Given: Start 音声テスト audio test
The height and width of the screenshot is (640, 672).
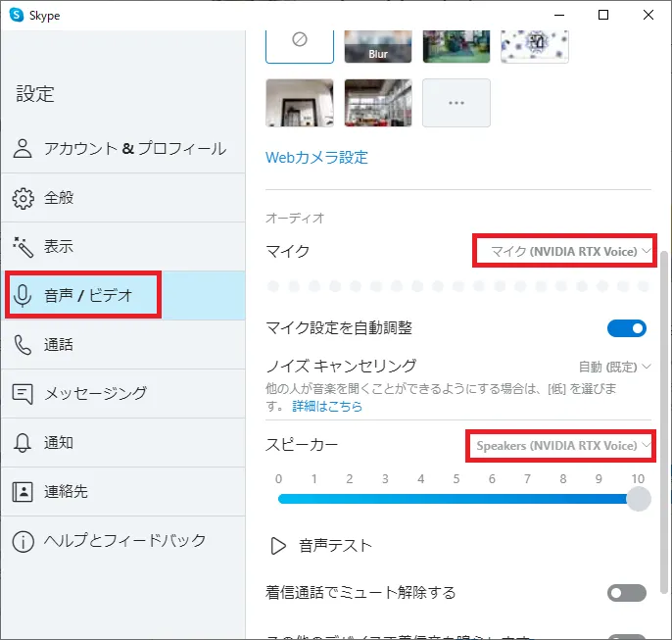Looking at the screenshot, I should [321, 546].
